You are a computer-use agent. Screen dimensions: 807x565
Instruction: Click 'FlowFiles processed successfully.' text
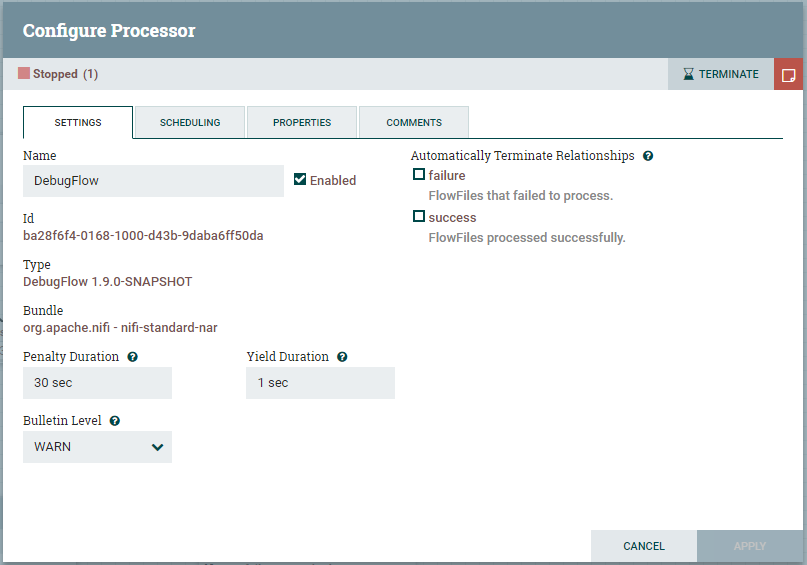tap(527, 238)
